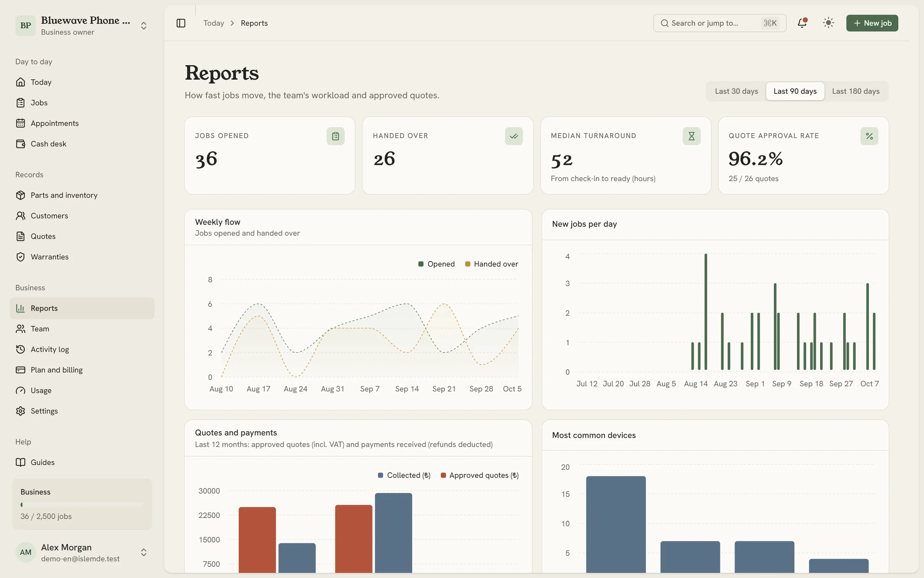Viewport: 924px width, 578px height.
Task: Toggle the Collected legend entry
Action: (x=404, y=475)
